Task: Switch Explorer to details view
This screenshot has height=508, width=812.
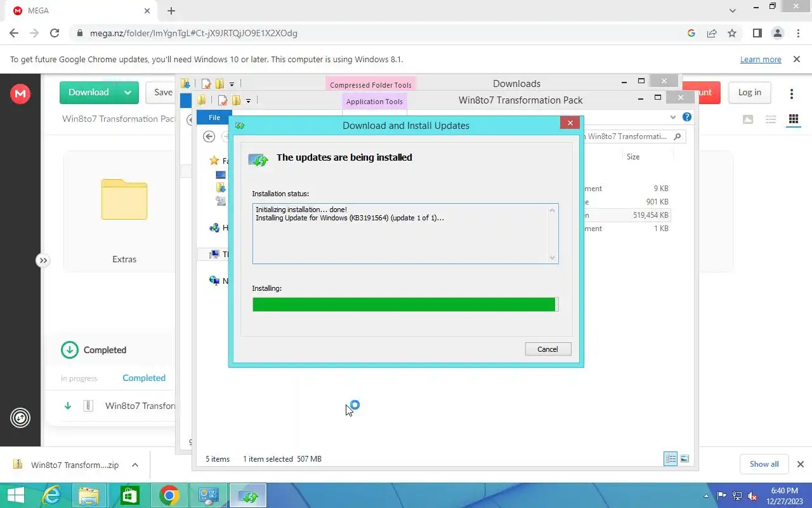Action: (671, 458)
